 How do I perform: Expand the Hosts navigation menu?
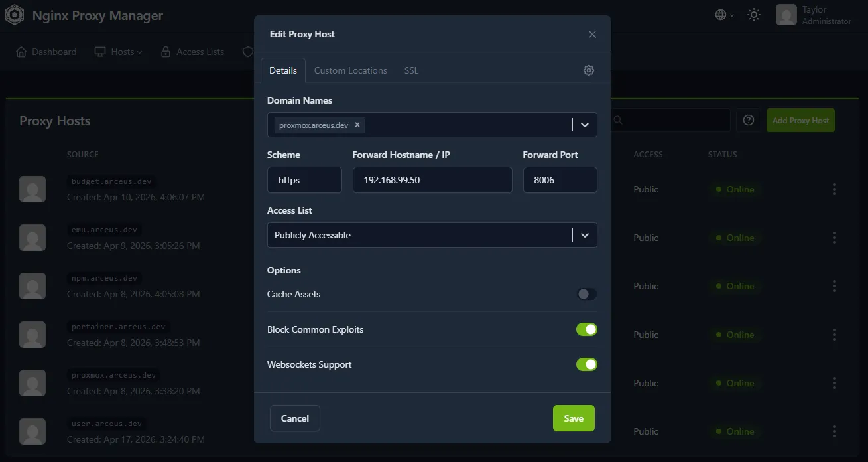118,51
